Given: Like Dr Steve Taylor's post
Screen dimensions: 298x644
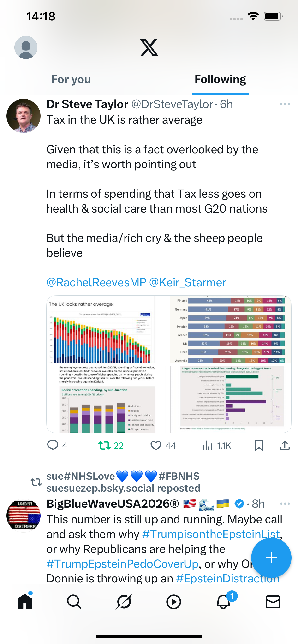Looking at the screenshot, I should tap(156, 445).
